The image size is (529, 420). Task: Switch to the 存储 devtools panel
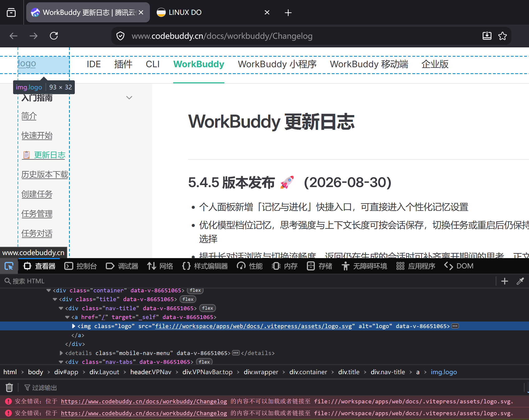pyautogui.click(x=319, y=266)
